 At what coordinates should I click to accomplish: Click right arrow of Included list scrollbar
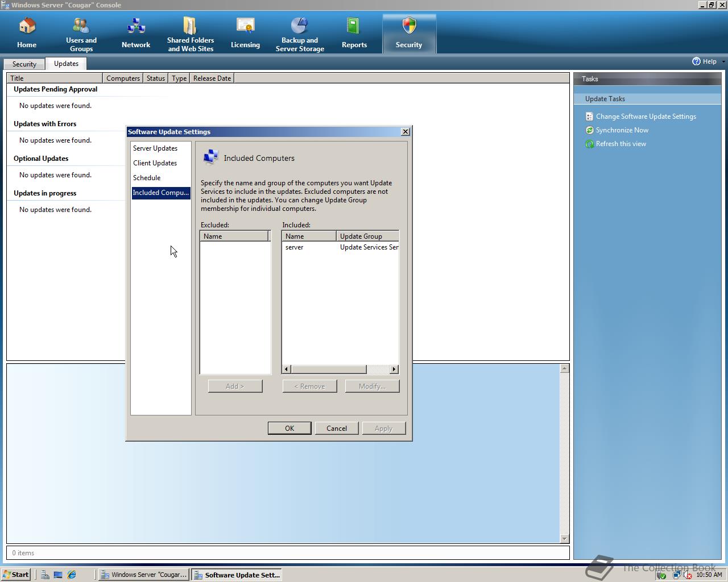[394, 369]
